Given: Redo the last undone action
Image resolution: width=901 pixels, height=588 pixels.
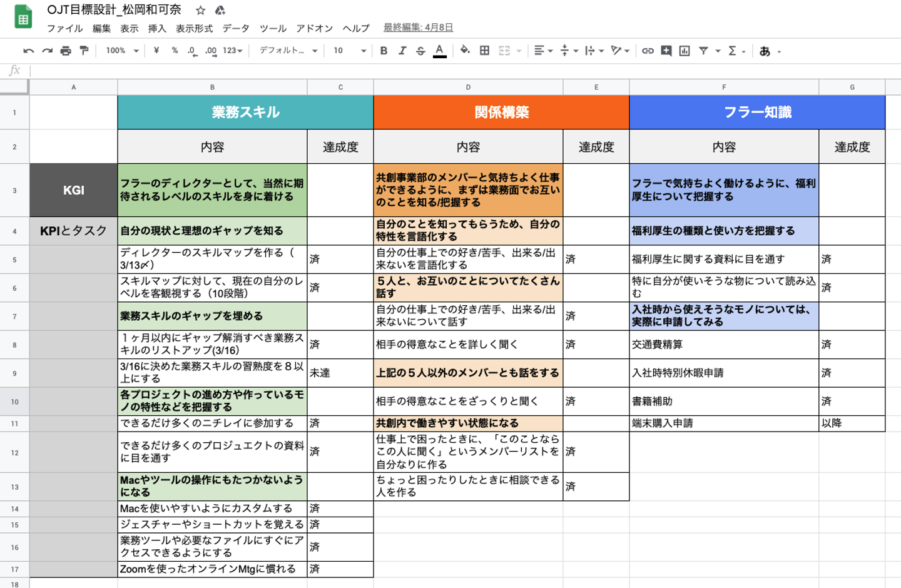Looking at the screenshot, I should [48, 51].
